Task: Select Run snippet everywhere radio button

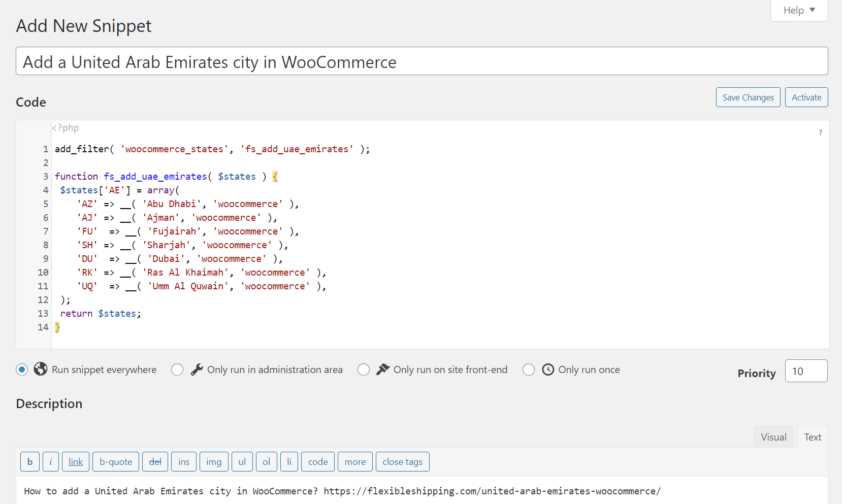Action: (22, 369)
